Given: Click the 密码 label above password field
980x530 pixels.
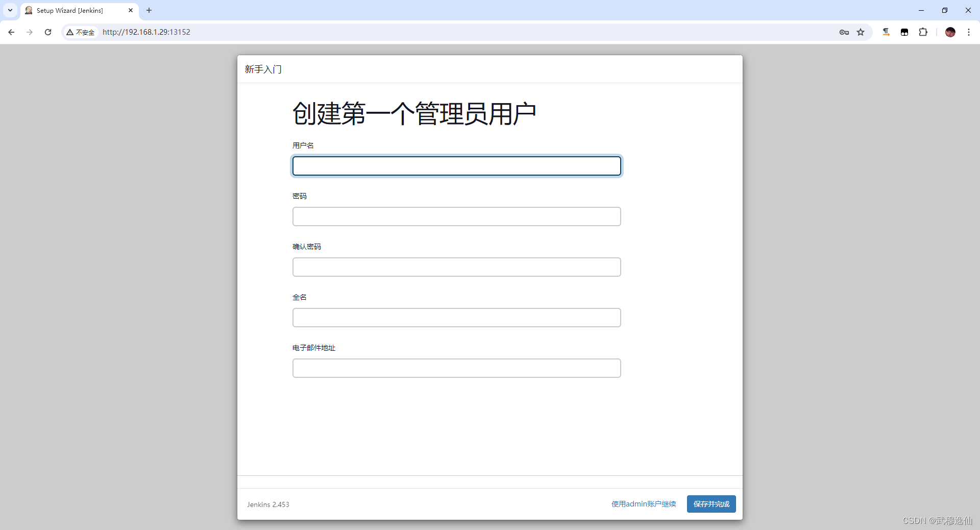Looking at the screenshot, I should click(x=300, y=196).
